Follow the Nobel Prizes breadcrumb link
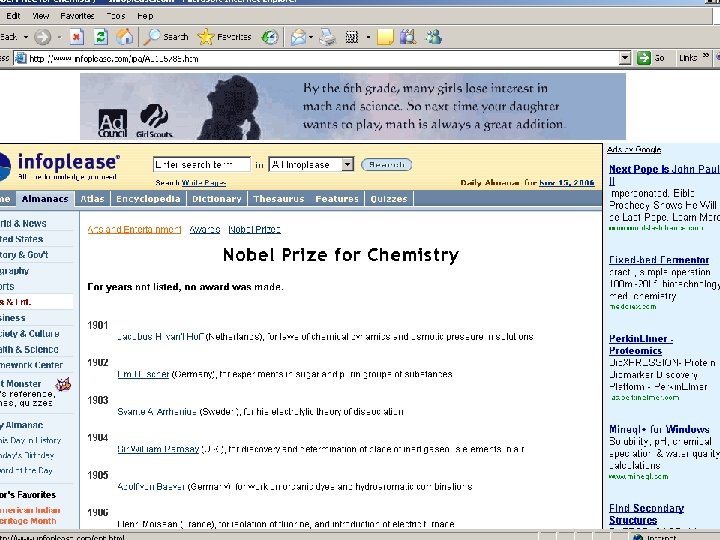The image size is (720, 540). point(254,229)
